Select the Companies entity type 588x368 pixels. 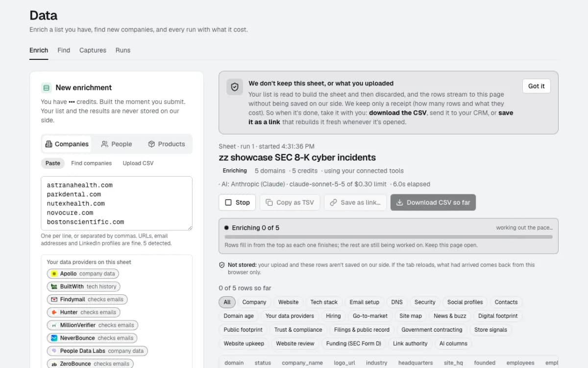(67, 144)
